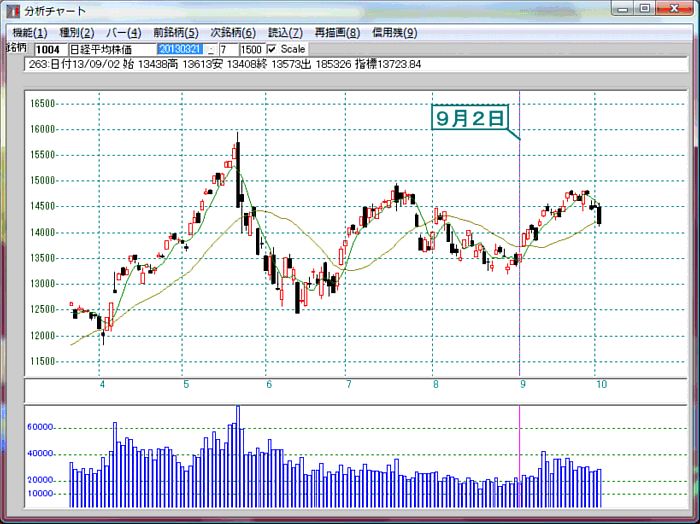Screen dimensions: 700x524
Task: Click the 11500 price axis label
Action: pos(42,362)
